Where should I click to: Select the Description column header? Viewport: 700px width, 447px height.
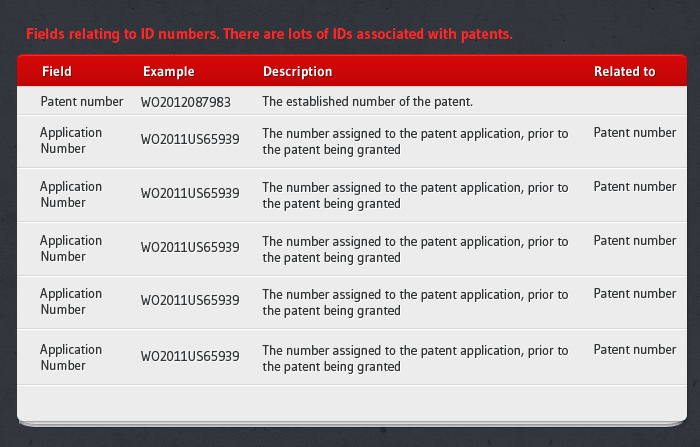297,72
